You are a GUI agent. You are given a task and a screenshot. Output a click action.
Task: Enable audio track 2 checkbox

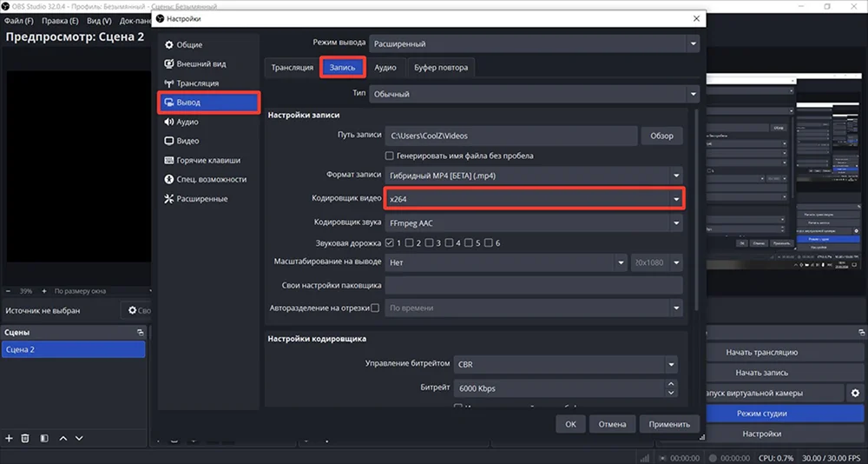409,242
